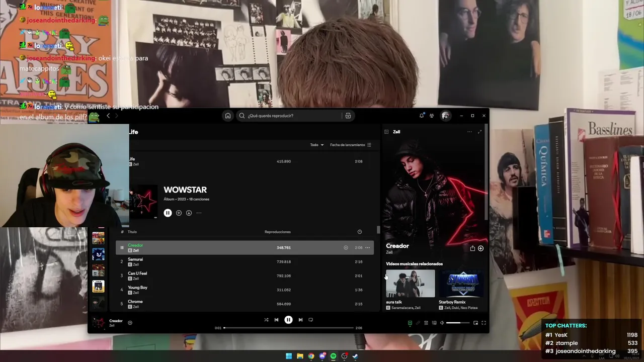This screenshot has height=362, width=644.
Task: Open File Explorer from taskbar
Action: coord(300,356)
